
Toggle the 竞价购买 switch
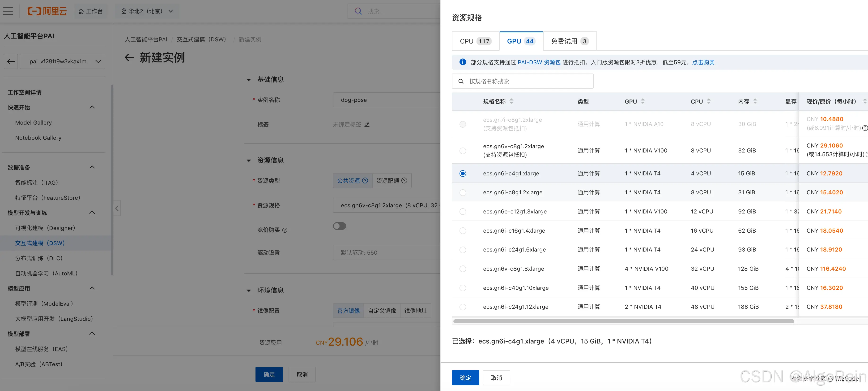[339, 226]
